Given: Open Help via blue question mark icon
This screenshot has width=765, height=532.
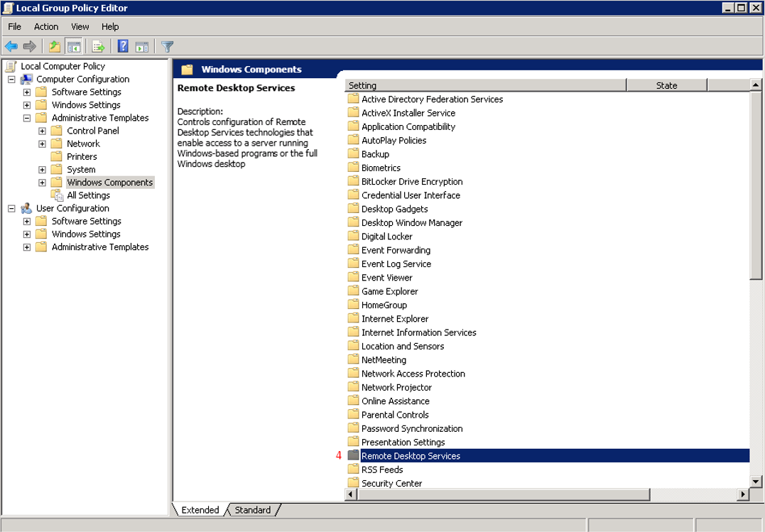Looking at the screenshot, I should click(123, 47).
